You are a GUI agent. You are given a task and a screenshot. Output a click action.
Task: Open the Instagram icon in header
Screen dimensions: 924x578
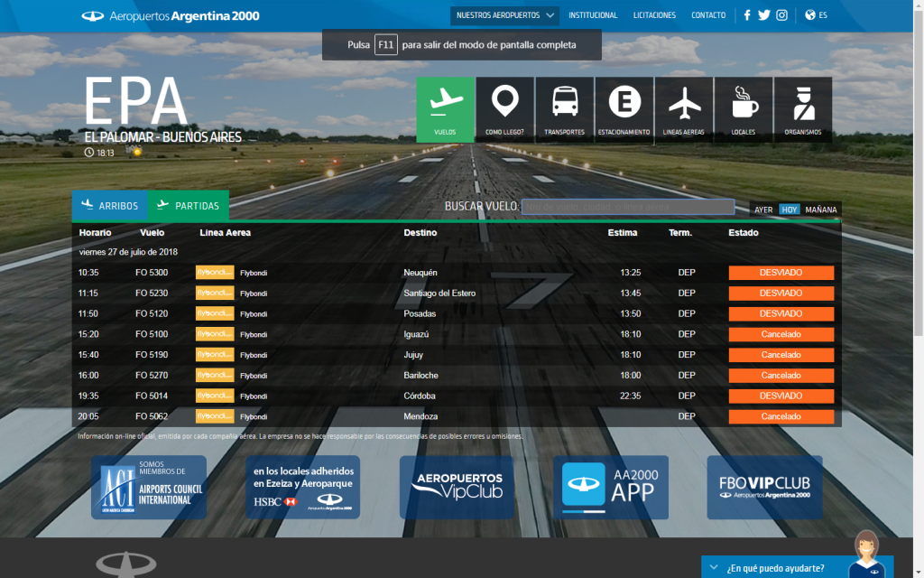[782, 15]
